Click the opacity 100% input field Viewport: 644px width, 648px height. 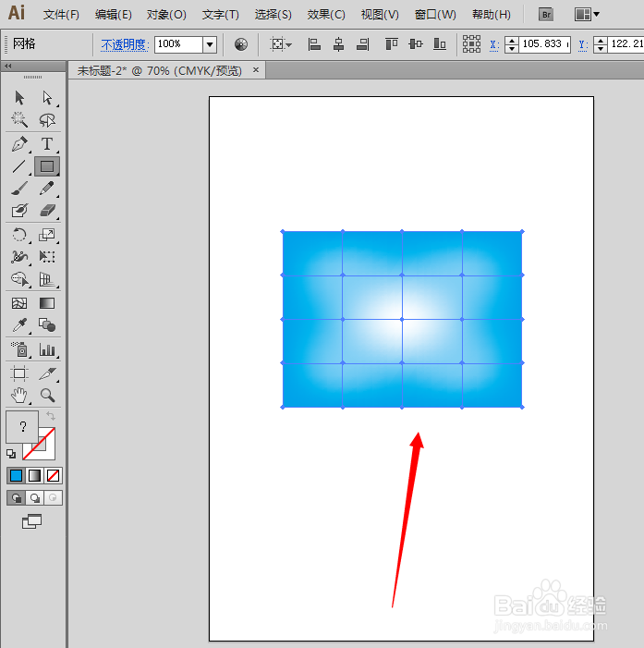click(178, 44)
